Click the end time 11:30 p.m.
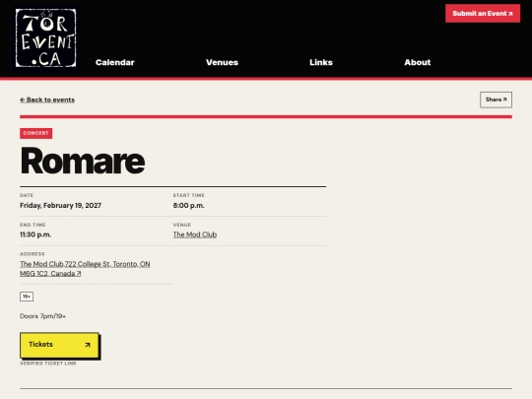The image size is (532, 399). point(35,234)
